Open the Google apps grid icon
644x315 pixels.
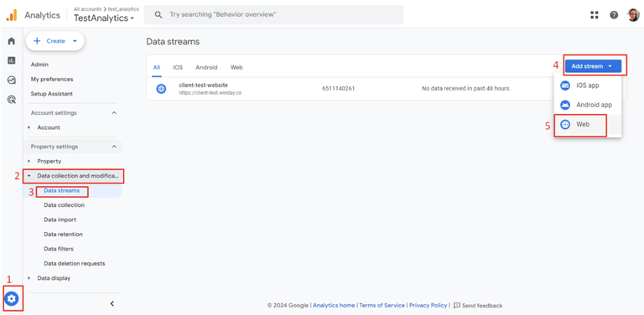pos(594,15)
